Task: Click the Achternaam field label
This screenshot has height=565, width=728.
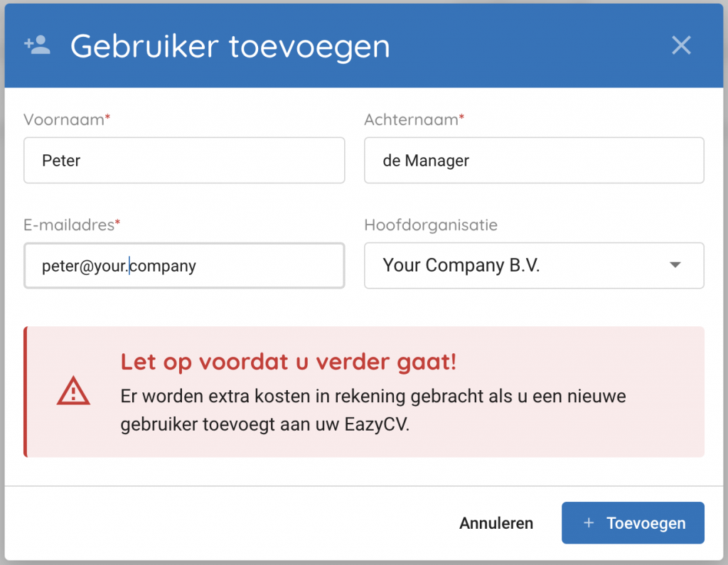Action: pyautogui.click(x=411, y=119)
